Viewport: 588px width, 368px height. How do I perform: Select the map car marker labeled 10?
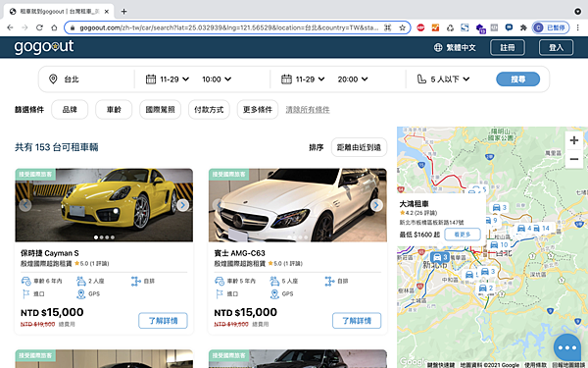click(499, 244)
